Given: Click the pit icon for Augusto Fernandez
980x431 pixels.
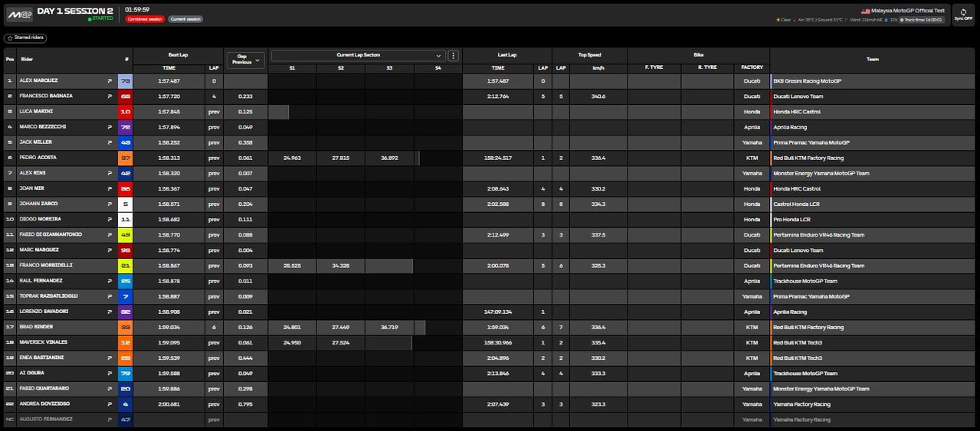Looking at the screenshot, I should pyautogui.click(x=109, y=419).
